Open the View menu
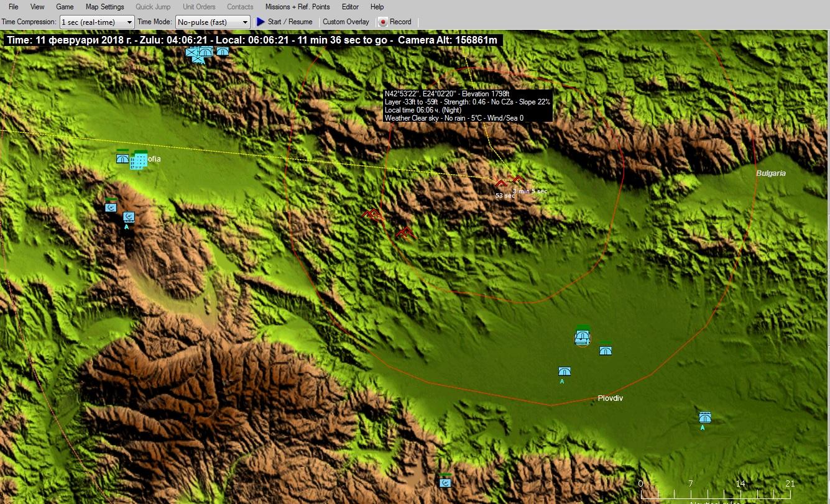Image resolution: width=830 pixels, height=504 pixels. (x=37, y=7)
